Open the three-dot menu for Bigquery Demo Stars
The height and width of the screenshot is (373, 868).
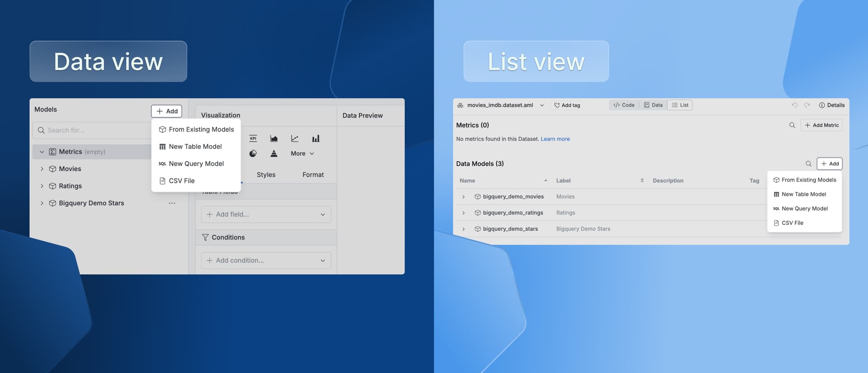point(172,203)
